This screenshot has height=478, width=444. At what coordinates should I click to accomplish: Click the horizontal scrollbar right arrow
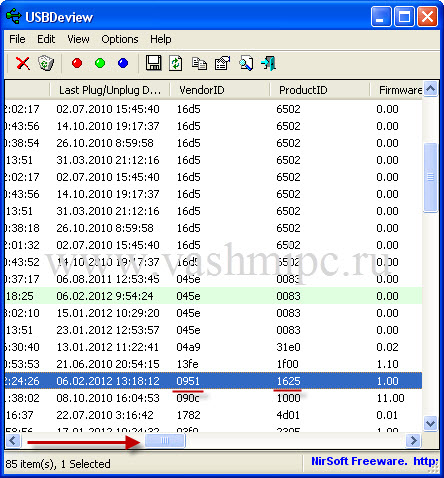coord(414,441)
